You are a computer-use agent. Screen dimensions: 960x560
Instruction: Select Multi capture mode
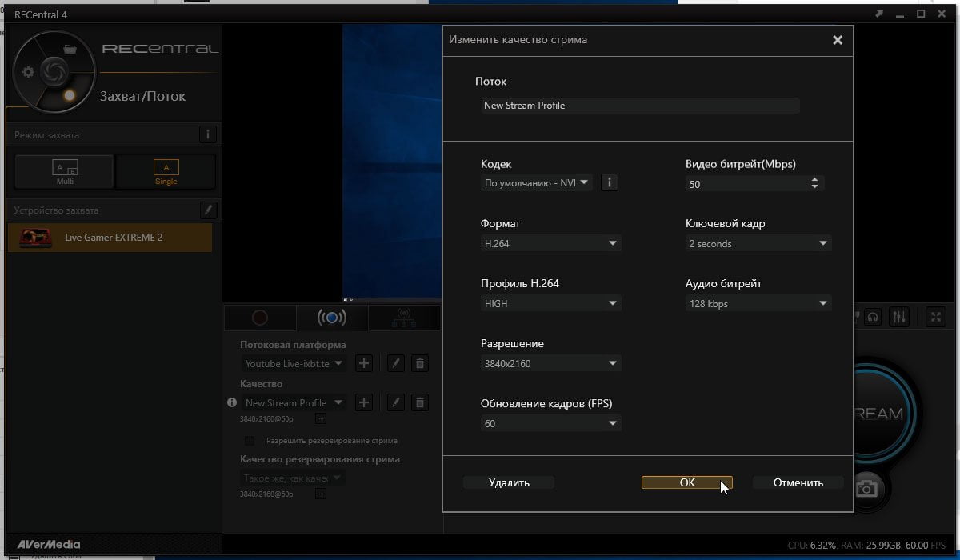65,171
